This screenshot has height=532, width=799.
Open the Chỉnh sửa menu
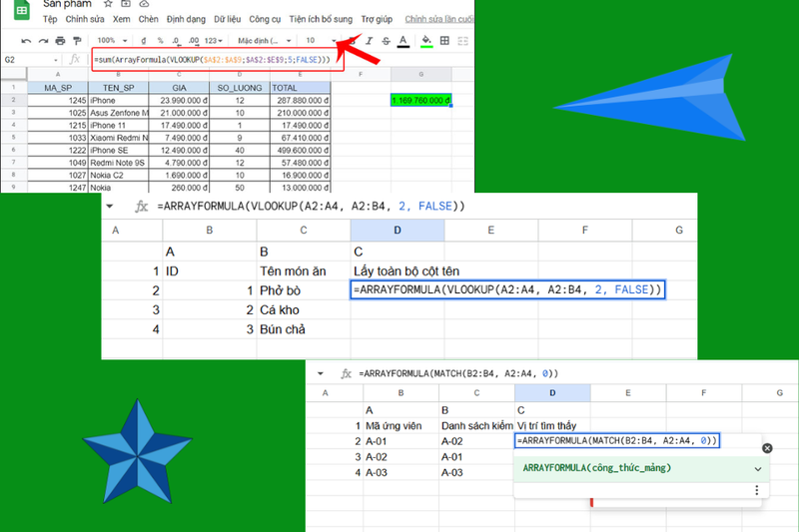[x=85, y=19]
